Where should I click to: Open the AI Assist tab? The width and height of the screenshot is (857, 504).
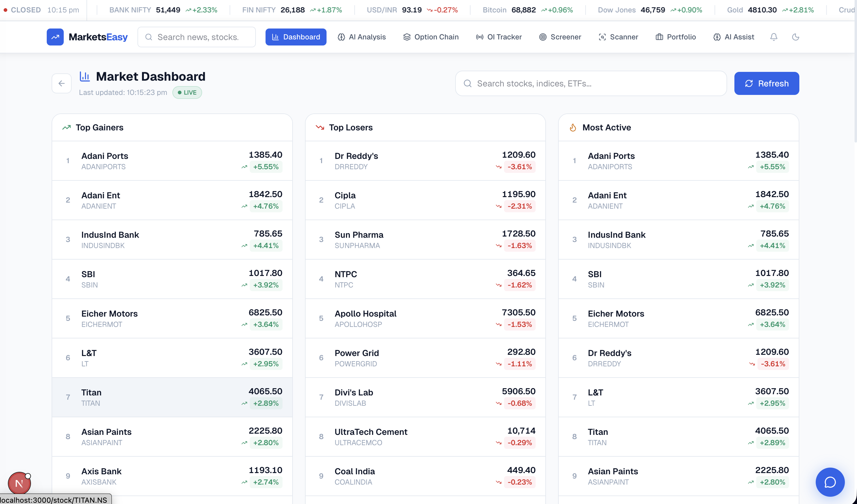(734, 37)
